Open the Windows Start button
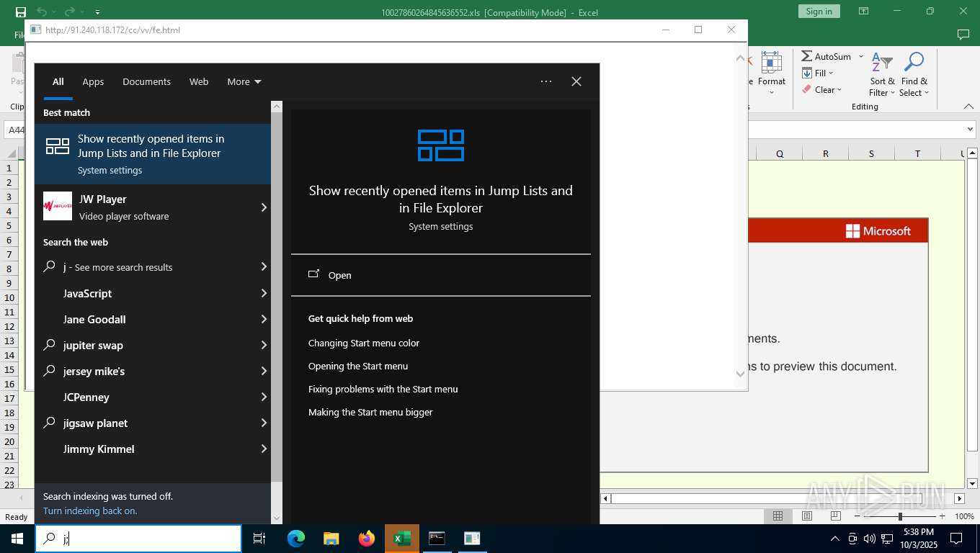980x553 pixels. tap(17, 539)
